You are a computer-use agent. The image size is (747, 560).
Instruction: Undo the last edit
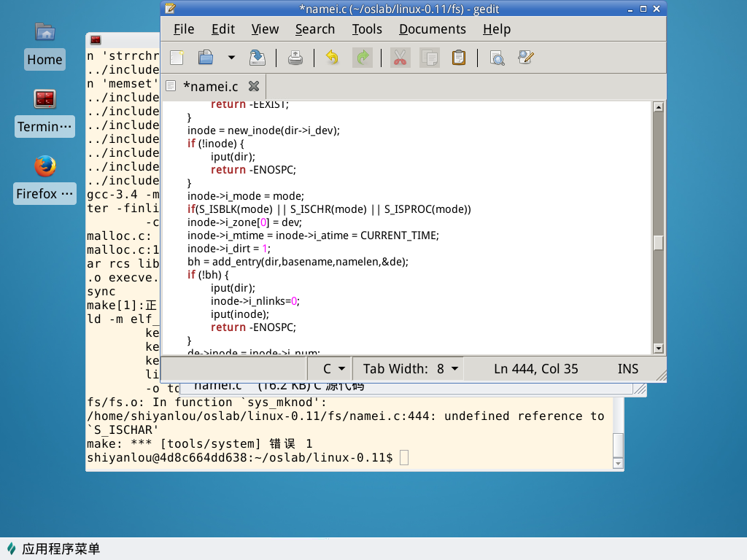tap(332, 58)
